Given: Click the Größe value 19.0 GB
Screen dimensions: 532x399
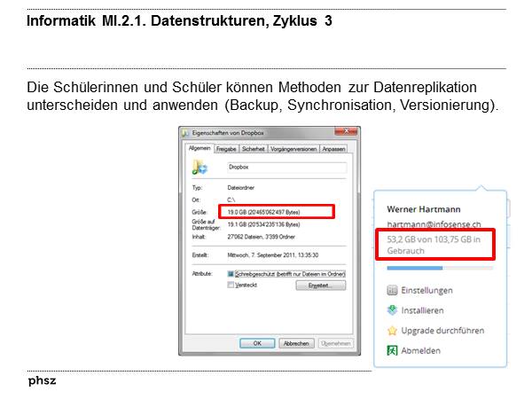Looking at the screenshot, I should [x=263, y=212].
